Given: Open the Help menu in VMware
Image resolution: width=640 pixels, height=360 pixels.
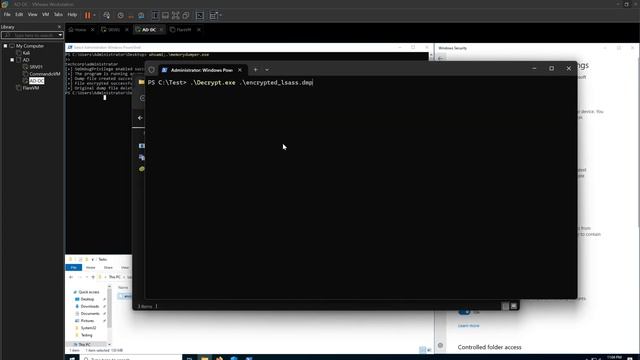Looking at the screenshot, I should coord(72,14).
